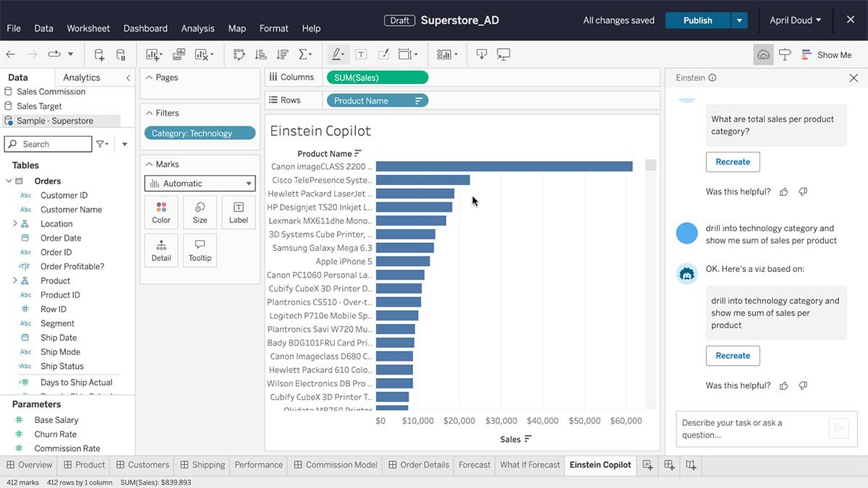
Task: Click the Data Guide signpost icon
Action: click(x=785, y=55)
